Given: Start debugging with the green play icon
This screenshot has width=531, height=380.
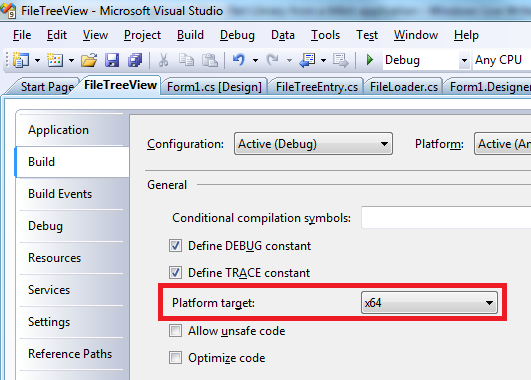Looking at the screenshot, I should pyautogui.click(x=370, y=60).
